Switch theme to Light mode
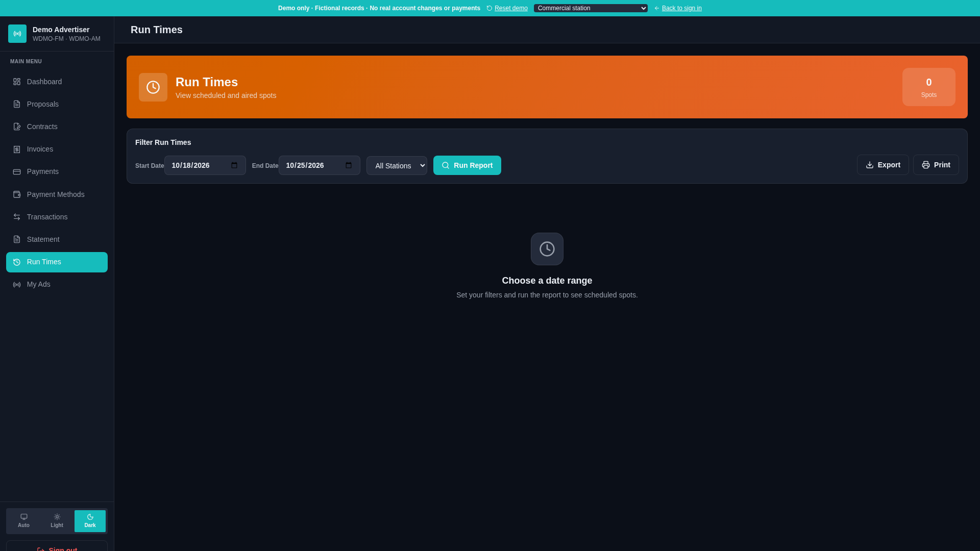This screenshot has width=980, height=551. tap(57, 521)
